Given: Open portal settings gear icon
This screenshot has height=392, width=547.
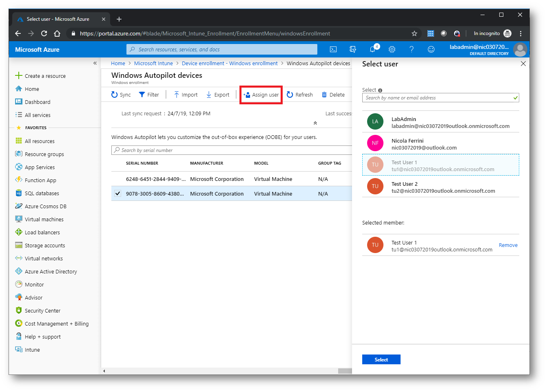Looking at the screenshot, I should point(392,49).
